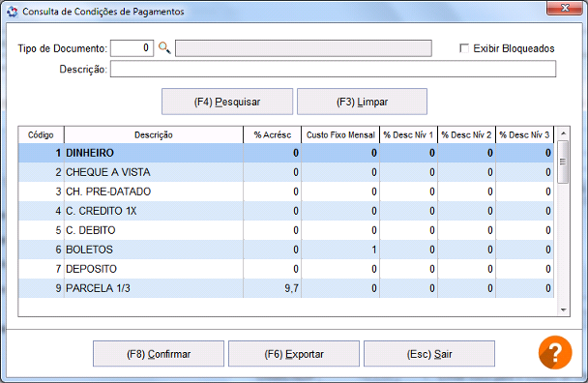Select the C. CREDITO 1X row

pos(286,211)
